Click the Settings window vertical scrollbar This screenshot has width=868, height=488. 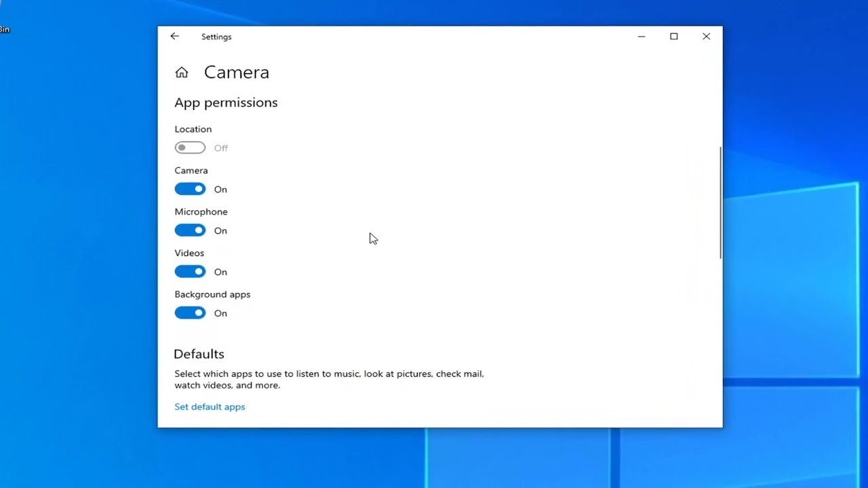(x=720, y=202)
